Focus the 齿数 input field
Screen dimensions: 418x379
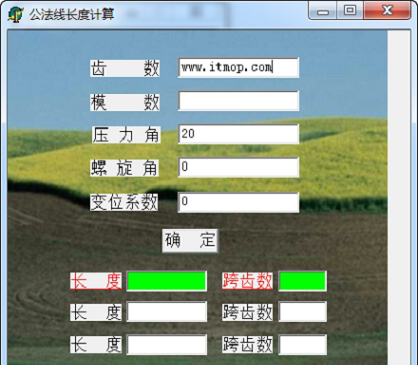click(239, 68)
